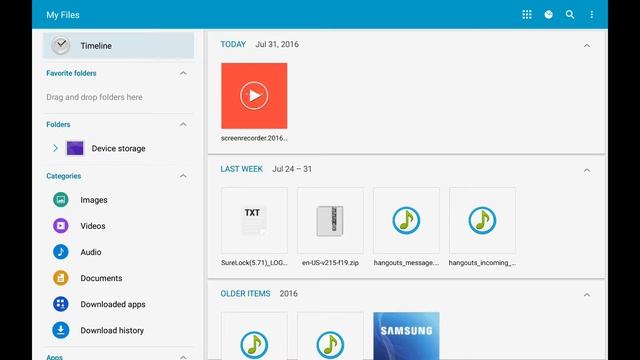Open the hangouts_incoming audio file icon
Screen dimensions: 640x360
click(x=482, y=220)
